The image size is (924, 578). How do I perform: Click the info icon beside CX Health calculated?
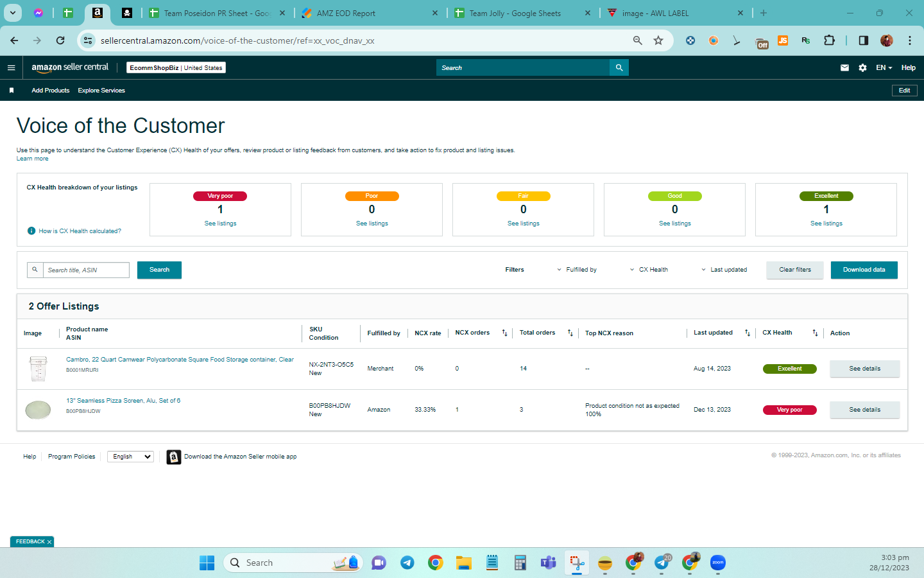pyautogui.click(x=31, y=231)
